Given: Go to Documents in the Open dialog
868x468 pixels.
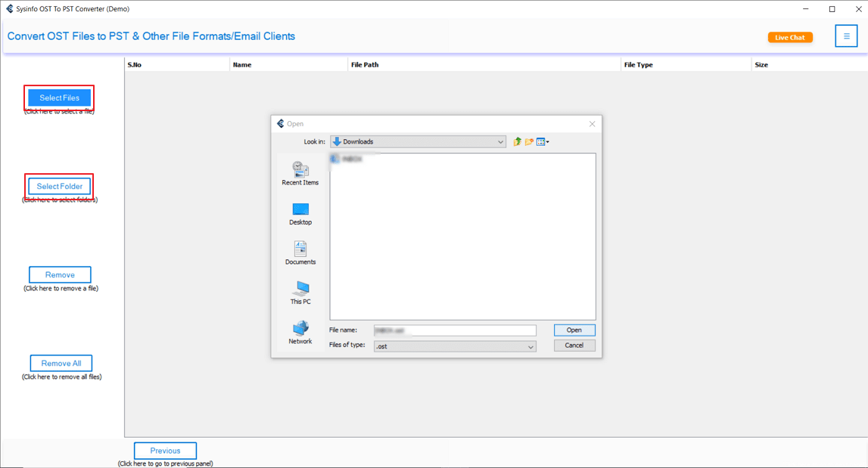Looking at the screenshot, I should pyautogui.click(x=300, y=253).
